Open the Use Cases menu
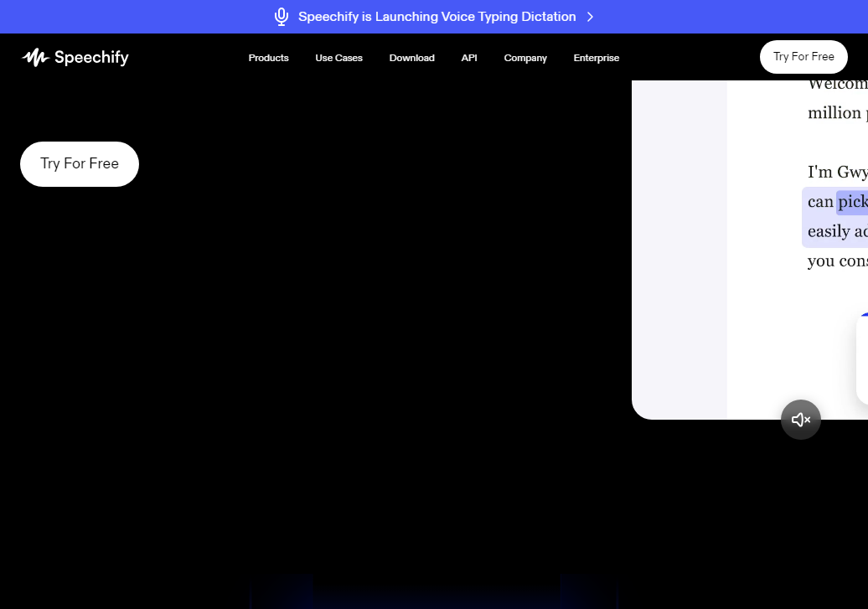 338,58
